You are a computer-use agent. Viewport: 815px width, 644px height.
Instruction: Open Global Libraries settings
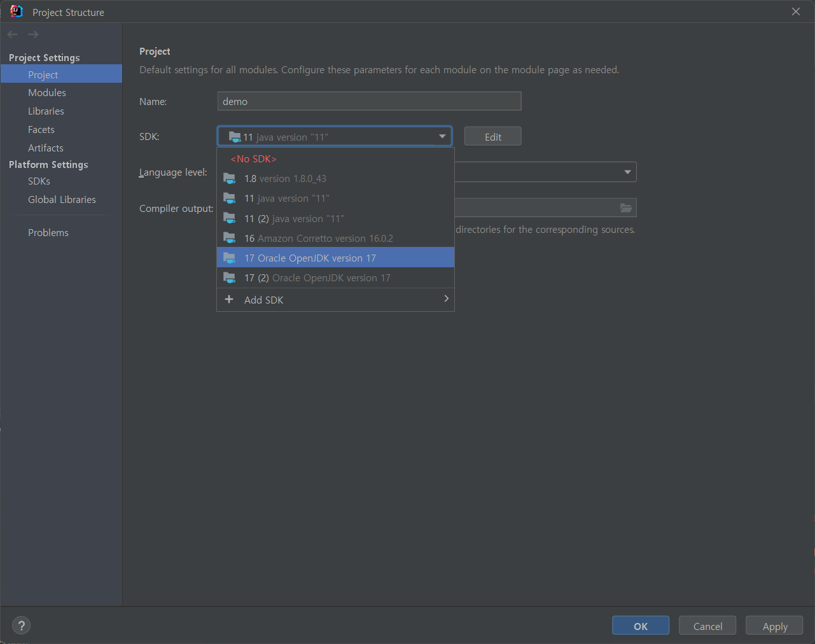[61, 200]
